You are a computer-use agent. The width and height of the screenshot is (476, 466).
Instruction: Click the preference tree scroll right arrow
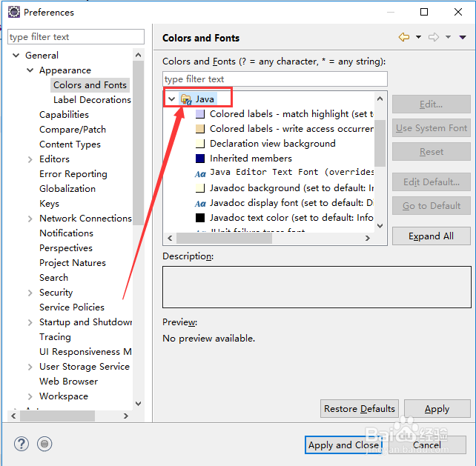point(126,416)
